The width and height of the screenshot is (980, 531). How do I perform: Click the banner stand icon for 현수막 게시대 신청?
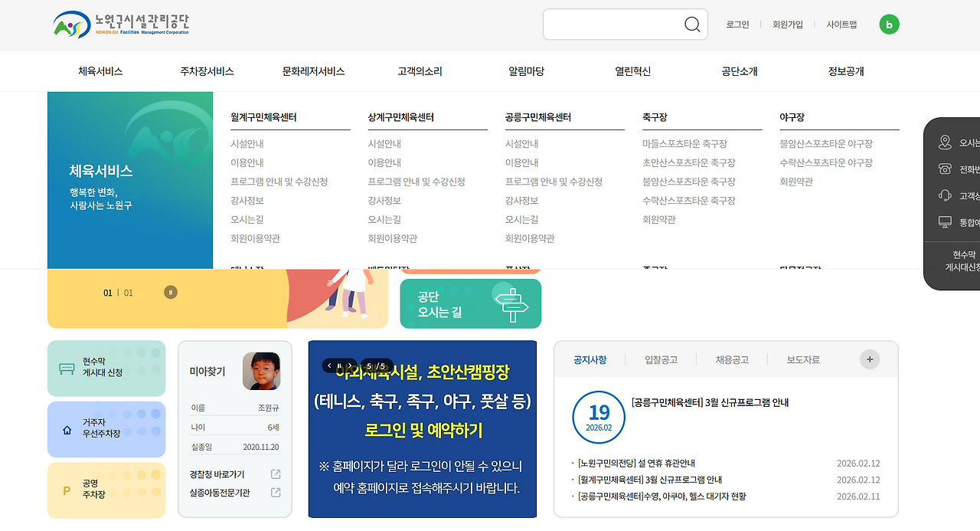[67, 368]
